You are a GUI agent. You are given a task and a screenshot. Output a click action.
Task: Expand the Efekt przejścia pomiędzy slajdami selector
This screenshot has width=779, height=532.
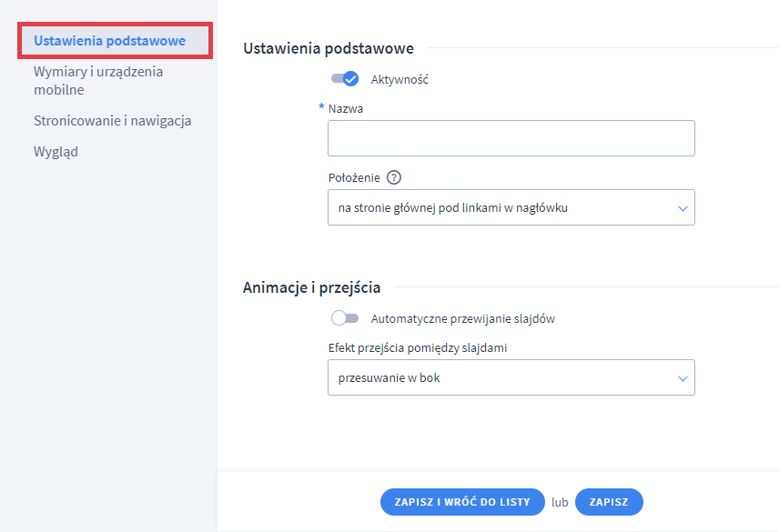coord(511,377)
